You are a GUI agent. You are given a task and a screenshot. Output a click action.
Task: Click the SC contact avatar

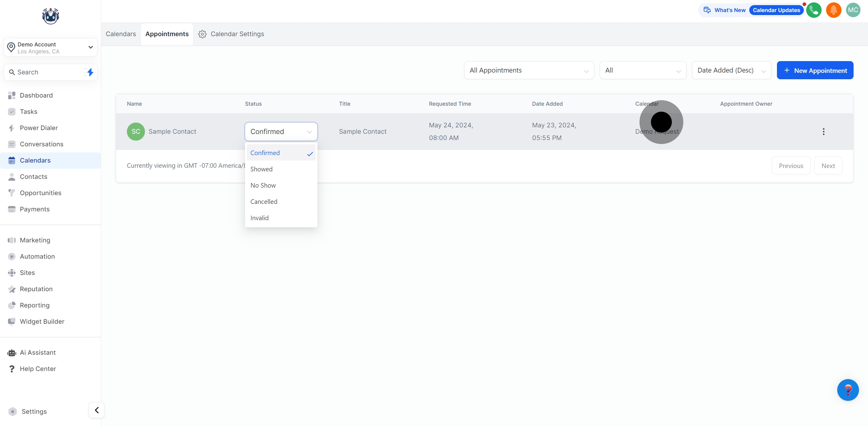click(x=136, y=132)
